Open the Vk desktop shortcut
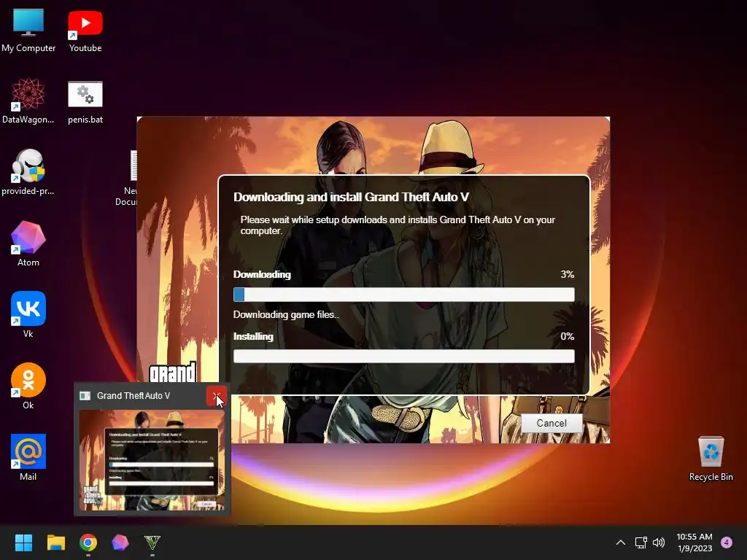The image size is (747, 560). coord(28,315)
